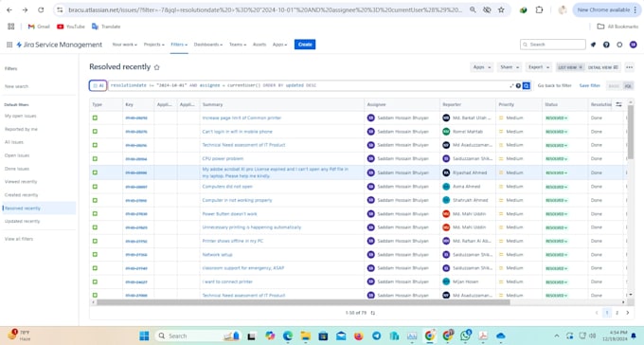This screenshot has width=644, height=345.
Task: Click Go back to filter
Action: coord(554,85)
